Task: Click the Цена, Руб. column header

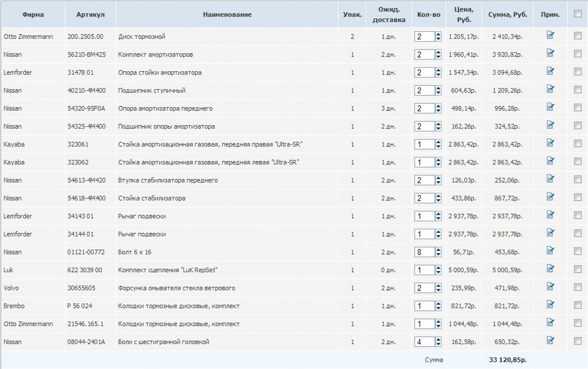Action: [x=464, y=15]
